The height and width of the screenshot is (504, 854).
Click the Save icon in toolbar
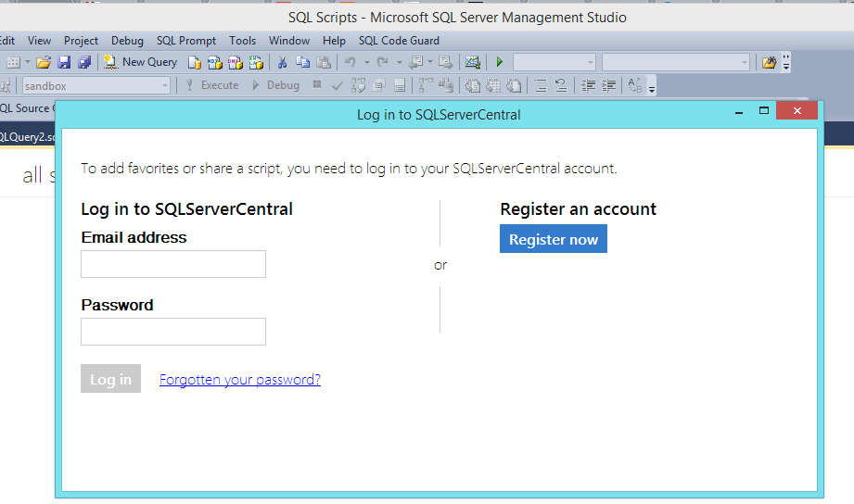pos(64,62)
